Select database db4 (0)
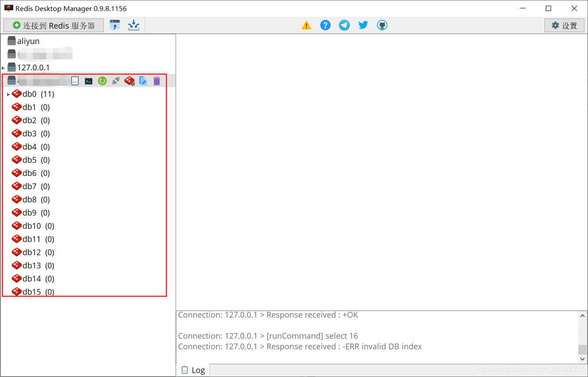 click(36, 146)
